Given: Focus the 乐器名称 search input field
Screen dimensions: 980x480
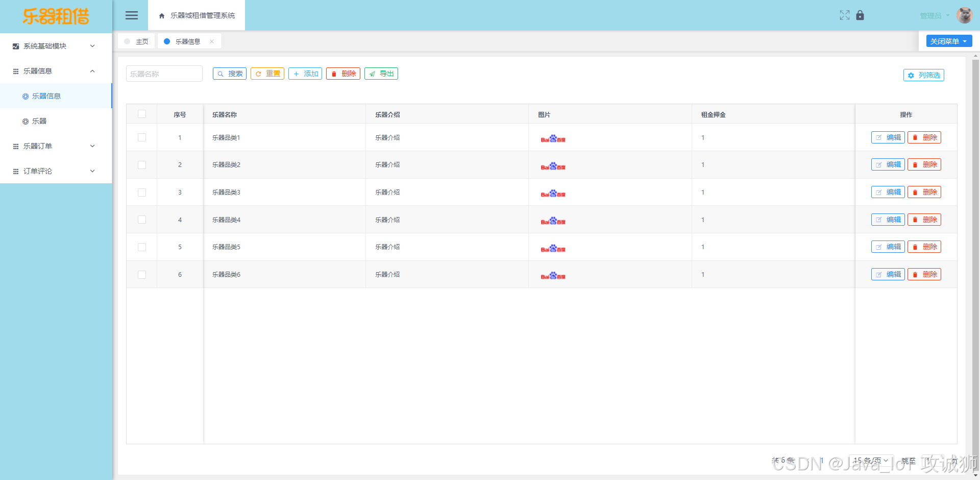Looking at the screenshot, I should [164, 74].
